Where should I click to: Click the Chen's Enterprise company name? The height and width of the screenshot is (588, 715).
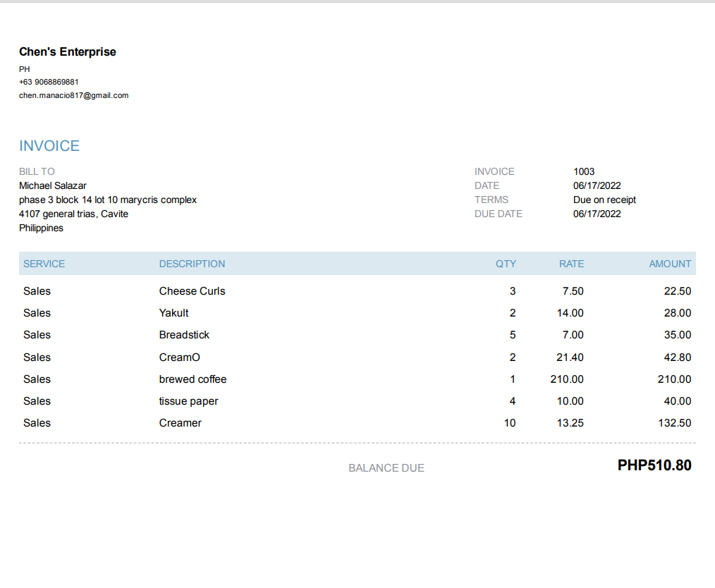point(68,52)
